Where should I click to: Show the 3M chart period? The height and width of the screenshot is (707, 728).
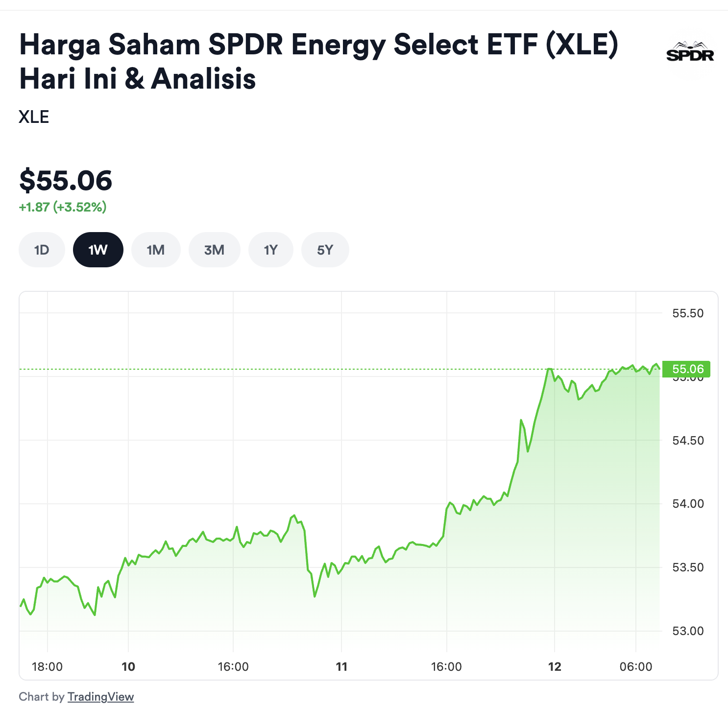click(214, 250)
